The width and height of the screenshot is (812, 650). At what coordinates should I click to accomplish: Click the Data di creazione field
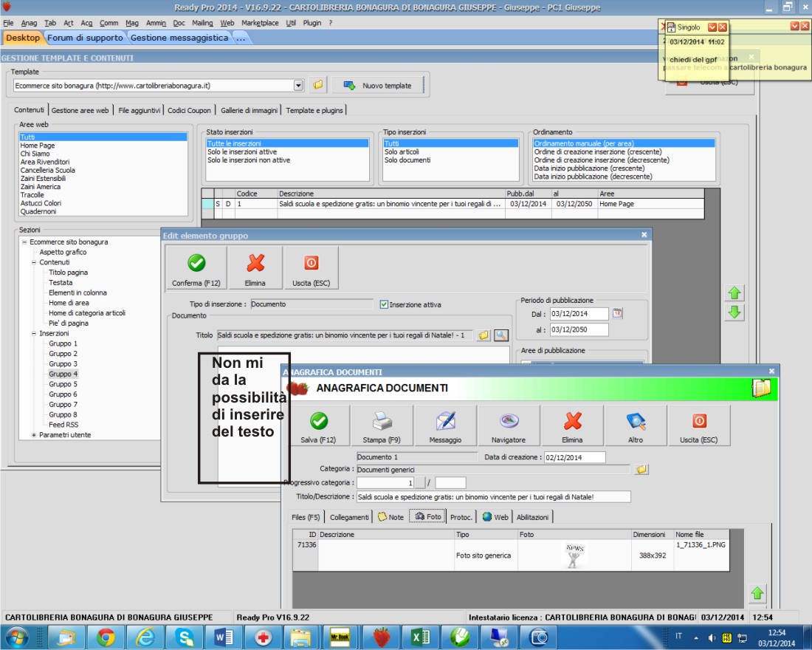[x=575, y=457]
